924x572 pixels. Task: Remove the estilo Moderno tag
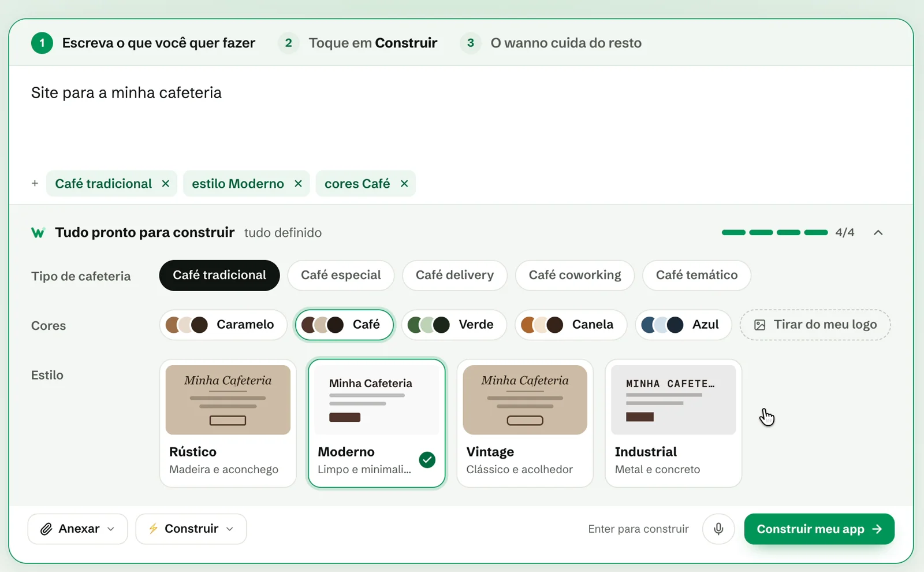[x=298, y=183]
